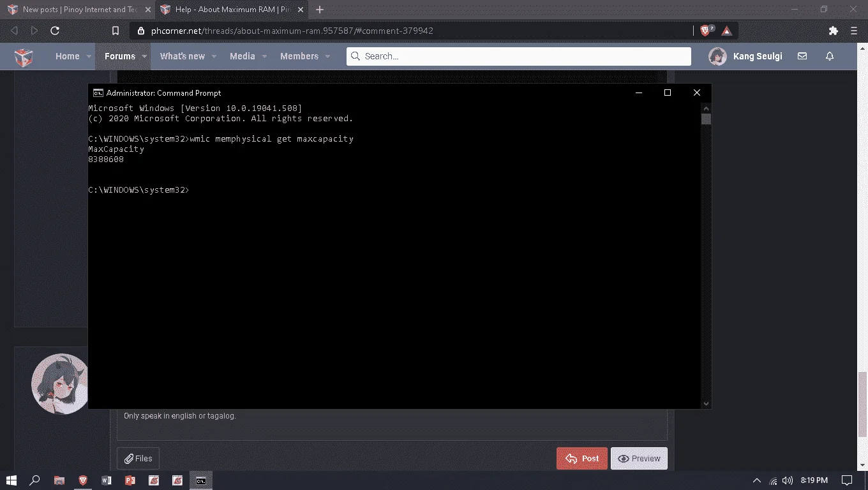This screenshot has height=490, width=868.
Task: Submit reply with Post button
Action: point(582,458)
